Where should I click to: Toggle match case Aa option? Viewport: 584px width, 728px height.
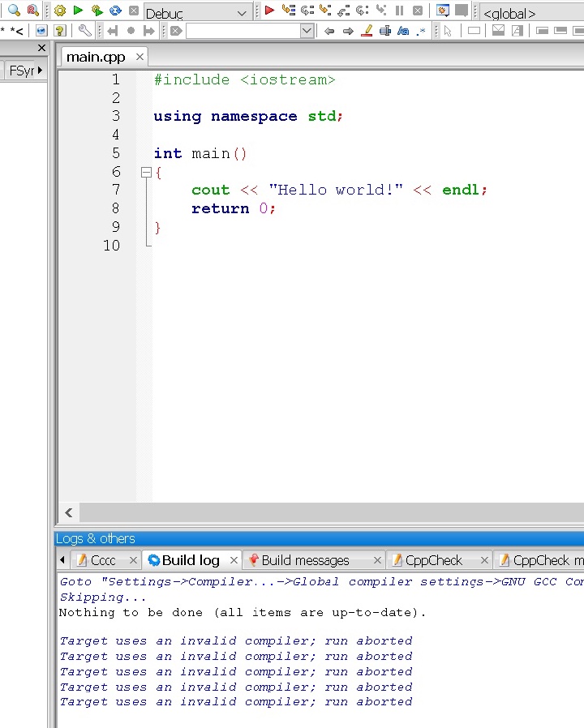coord(403,31)
